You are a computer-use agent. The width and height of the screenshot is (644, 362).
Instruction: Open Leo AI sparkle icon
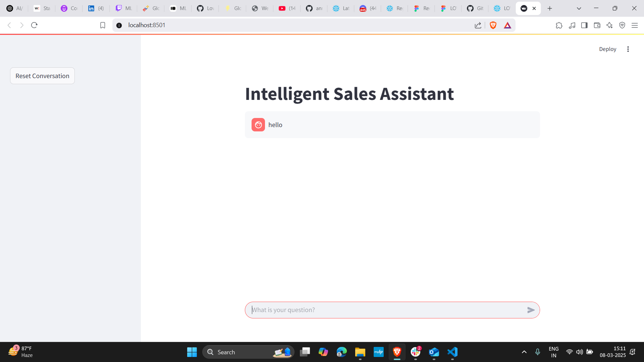click(610, 25)
